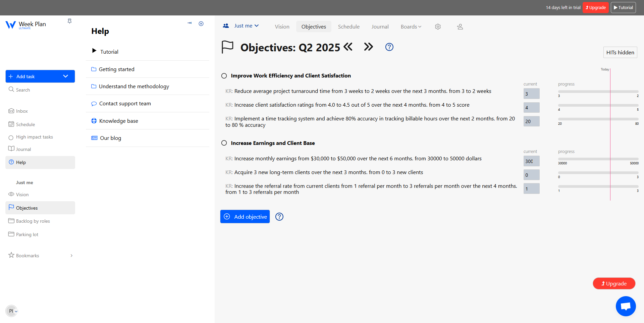Viewport: 644px width, 323px height.
Task: Expand the Add task dropdown arrow
Action: point(65,76)
